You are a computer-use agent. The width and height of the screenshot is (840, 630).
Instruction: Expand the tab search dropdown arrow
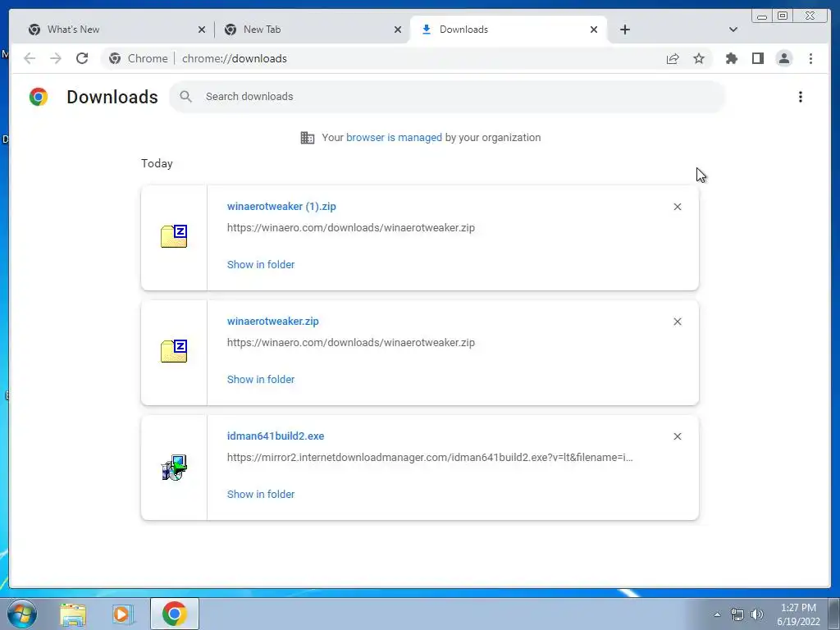733,30
